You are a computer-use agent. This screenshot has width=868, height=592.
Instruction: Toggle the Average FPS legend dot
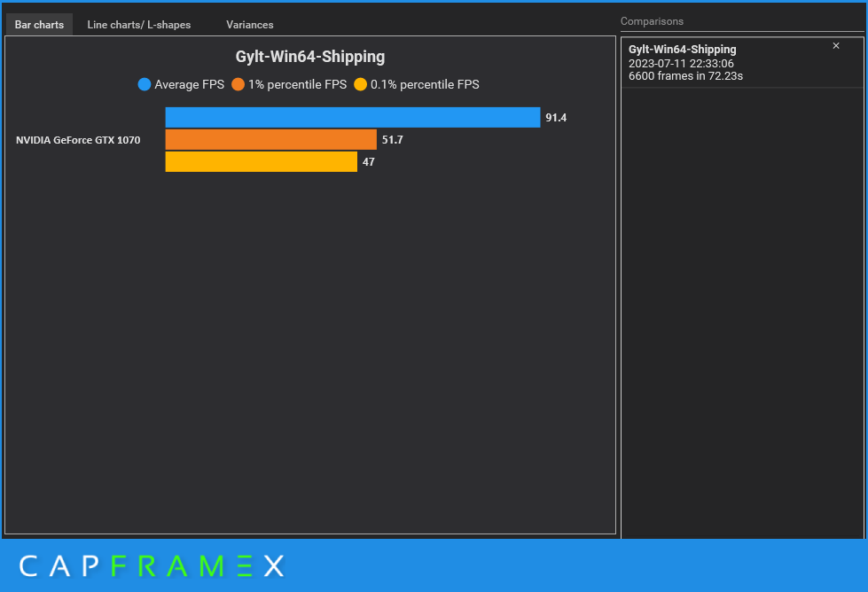click(144, 84)
